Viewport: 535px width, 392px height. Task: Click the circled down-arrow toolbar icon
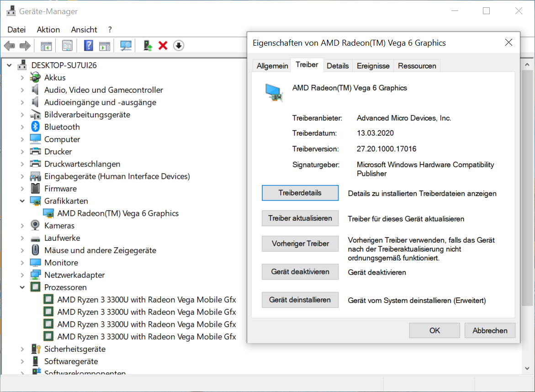coord(179,45)
